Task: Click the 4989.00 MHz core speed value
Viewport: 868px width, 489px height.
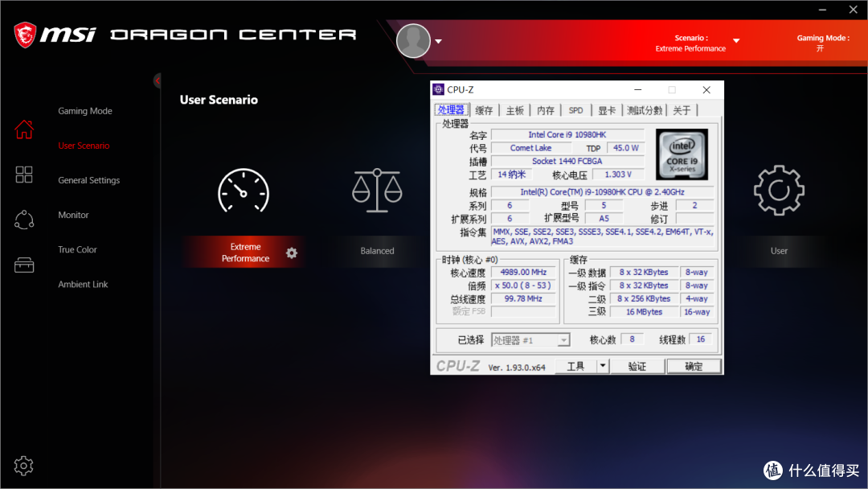Action: [524, 272]
